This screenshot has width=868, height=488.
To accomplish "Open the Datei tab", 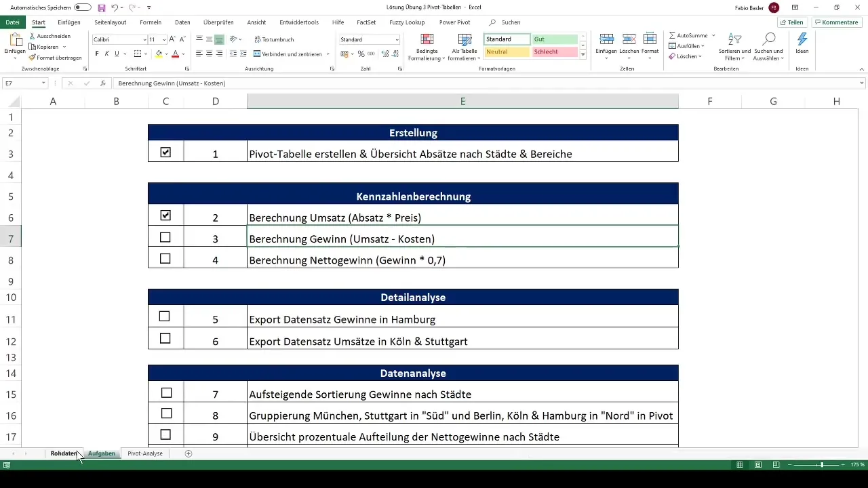I will coord(12,22).
